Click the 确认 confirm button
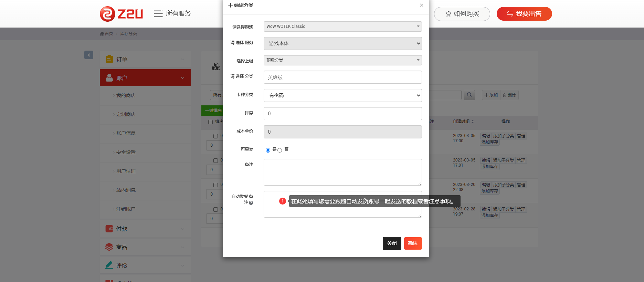Viewport: 644px width, 282px height. 413,243
